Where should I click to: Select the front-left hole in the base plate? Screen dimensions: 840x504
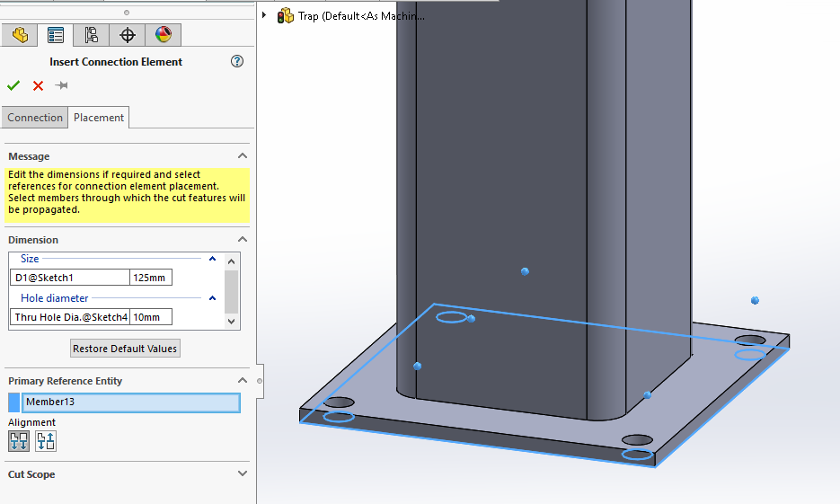(339, 402)
